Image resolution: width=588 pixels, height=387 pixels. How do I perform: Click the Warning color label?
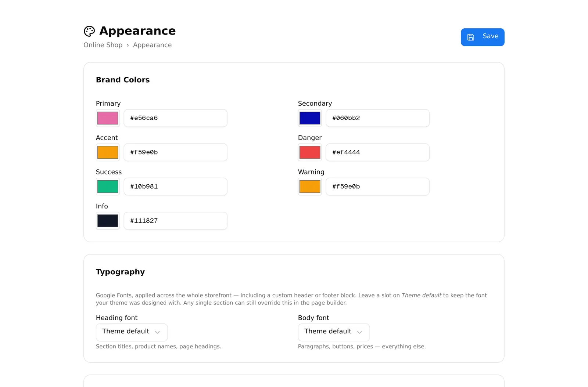(x=311, y=172)
